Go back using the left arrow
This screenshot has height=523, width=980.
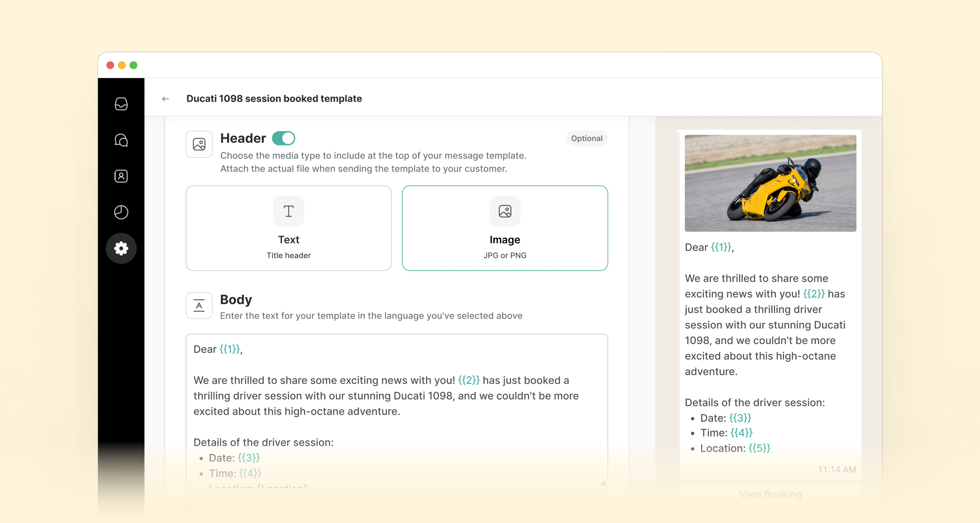click(x=165, y=99)
